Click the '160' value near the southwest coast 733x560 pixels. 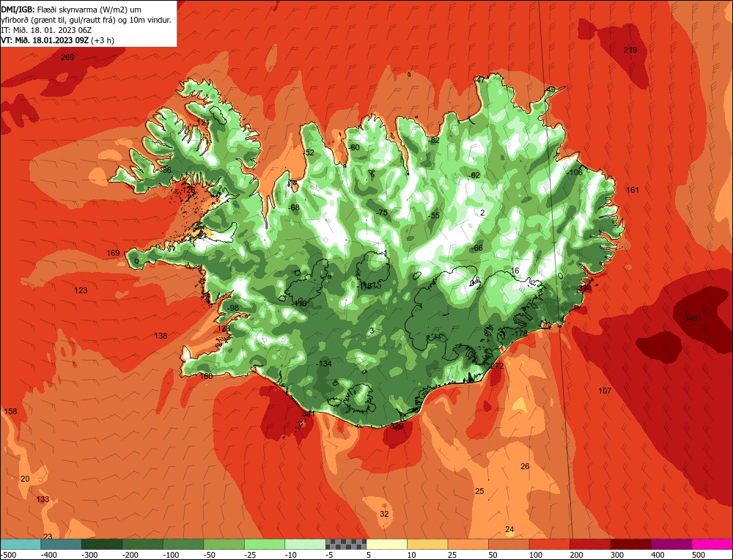[x=206, y=376]
